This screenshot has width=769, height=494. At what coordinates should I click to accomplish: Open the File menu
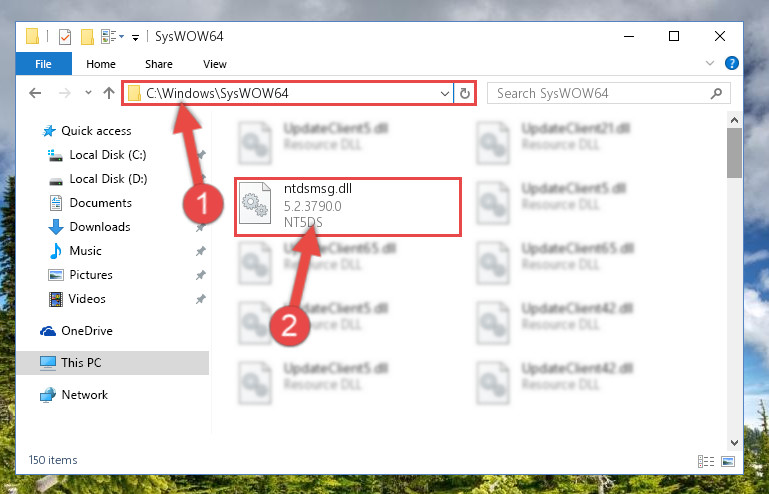click(x=44, y=64)
